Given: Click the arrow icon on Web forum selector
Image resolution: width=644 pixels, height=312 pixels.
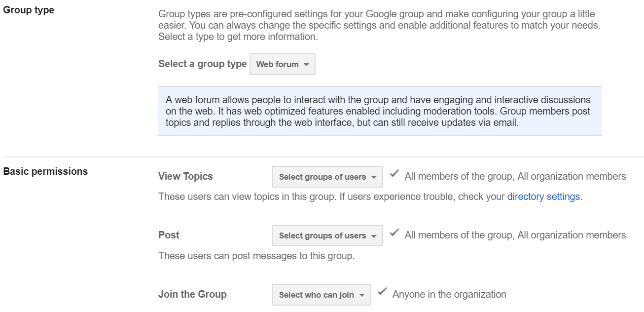Looking at the screenshot, I should pyautogui.click(x=306, y=65).
